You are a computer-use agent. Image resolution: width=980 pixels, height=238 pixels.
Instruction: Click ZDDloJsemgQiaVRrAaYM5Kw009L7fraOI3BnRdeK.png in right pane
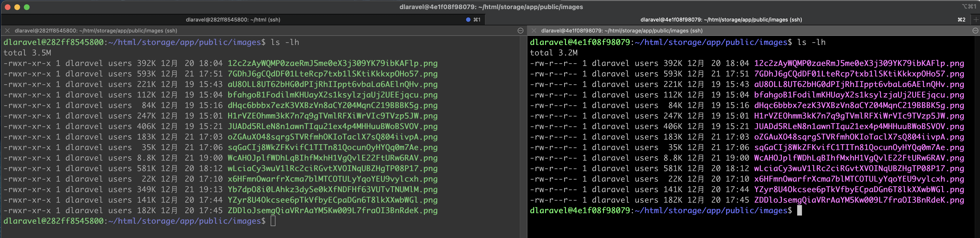[x=859, y=200]
